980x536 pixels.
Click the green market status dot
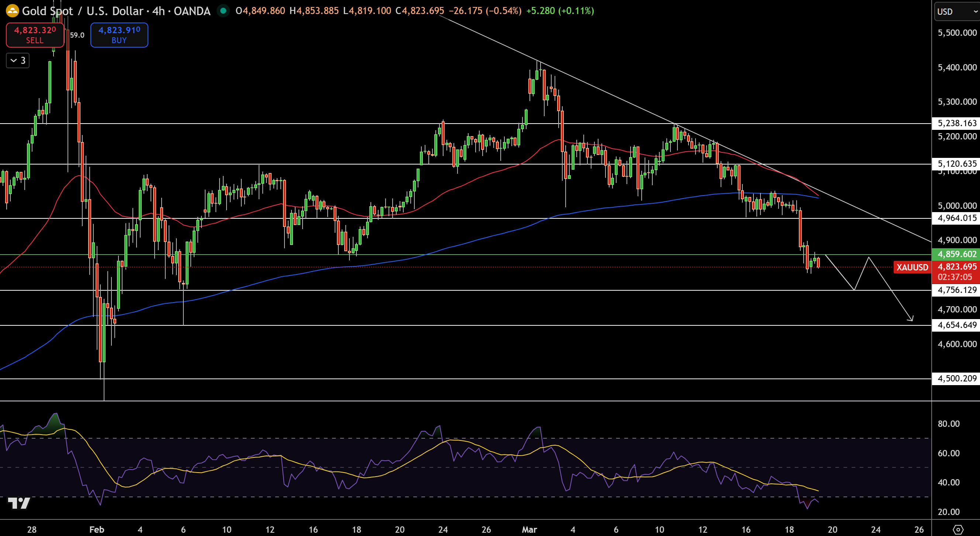coord(223,11)
